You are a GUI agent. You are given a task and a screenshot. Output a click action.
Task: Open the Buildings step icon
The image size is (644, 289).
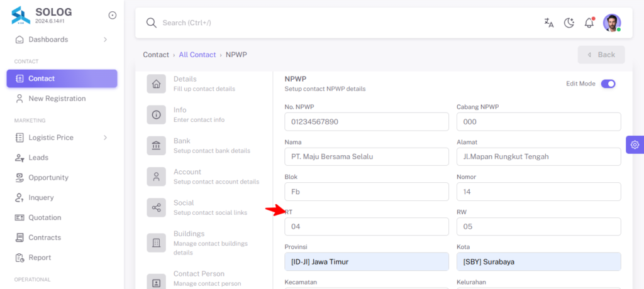point(157,243)
